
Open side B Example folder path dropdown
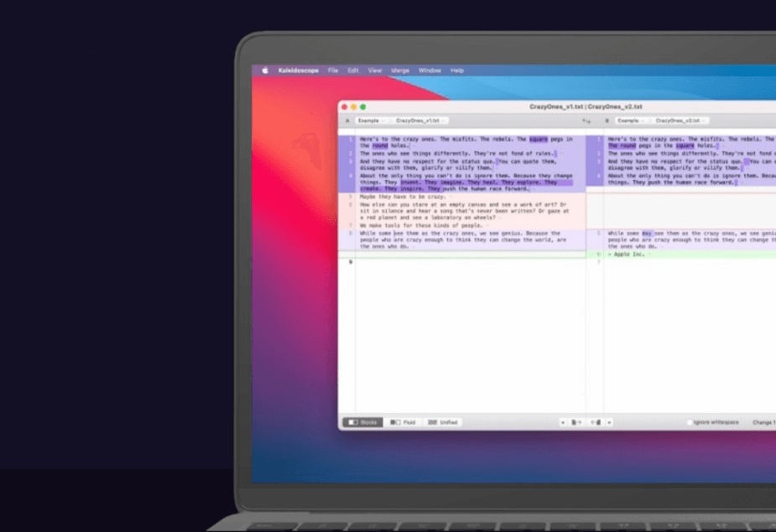point(631,121)
